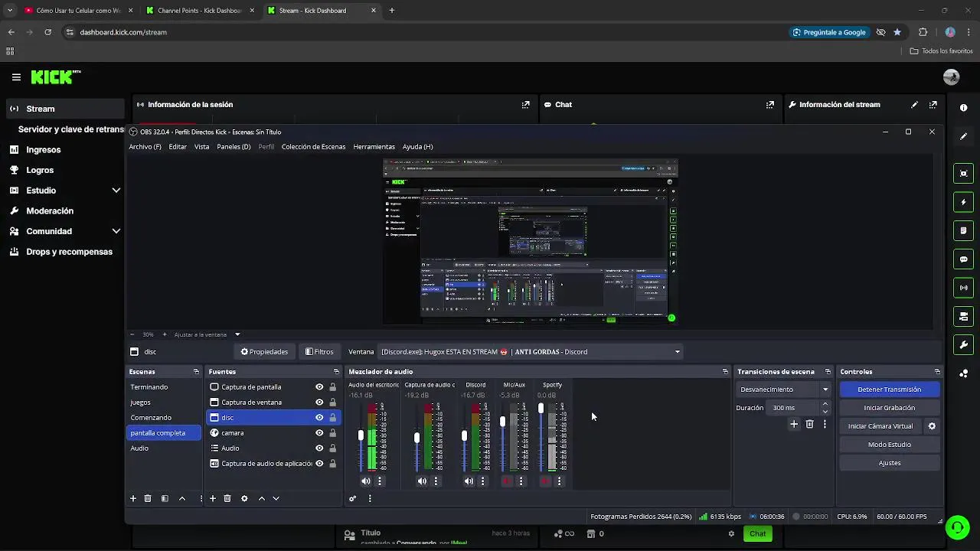The image size is (980, 551).
Task: Hide the camara source
Action: point(319,433)
